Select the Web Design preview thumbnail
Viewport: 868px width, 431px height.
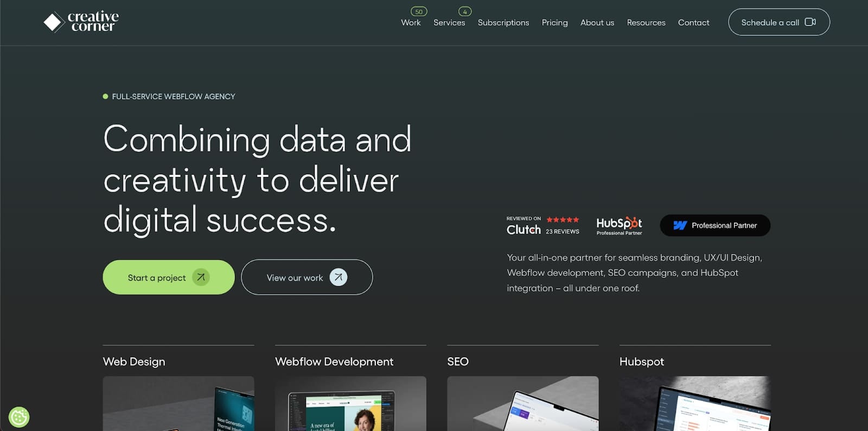pos(178,403)
